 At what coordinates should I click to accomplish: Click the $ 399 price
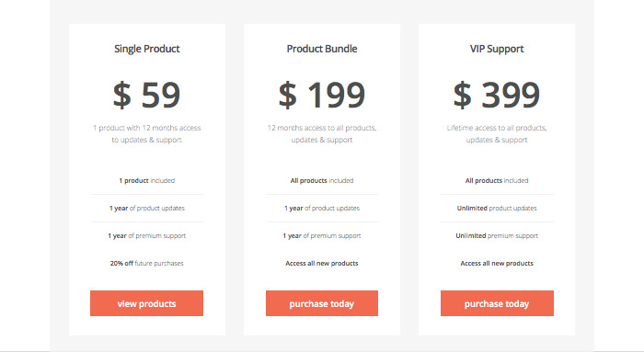point(497,95)
